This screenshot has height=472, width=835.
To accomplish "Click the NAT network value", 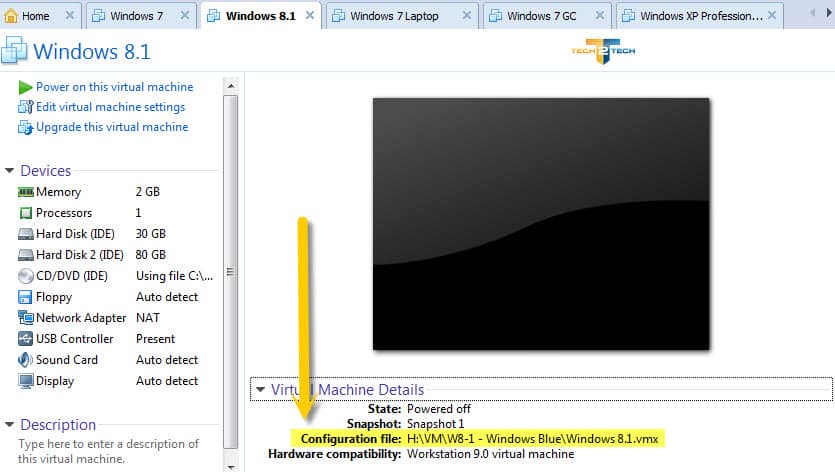I will [x=148, y=318].
